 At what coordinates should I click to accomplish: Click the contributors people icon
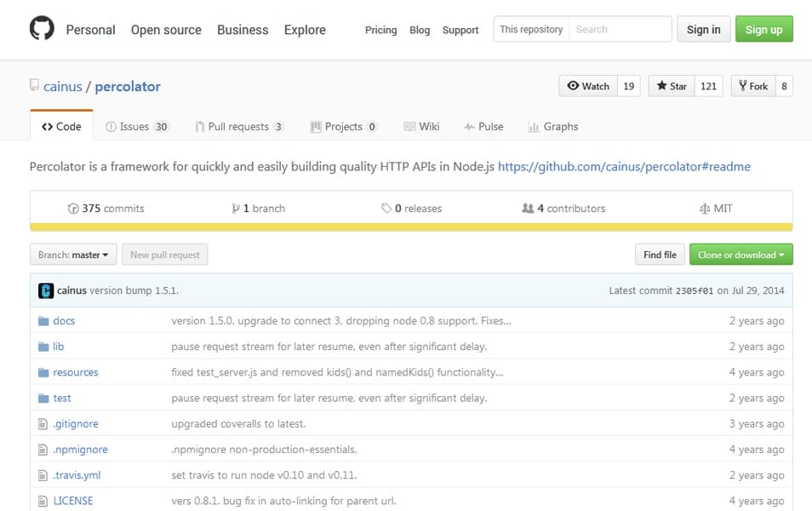(x=530, y=208)
